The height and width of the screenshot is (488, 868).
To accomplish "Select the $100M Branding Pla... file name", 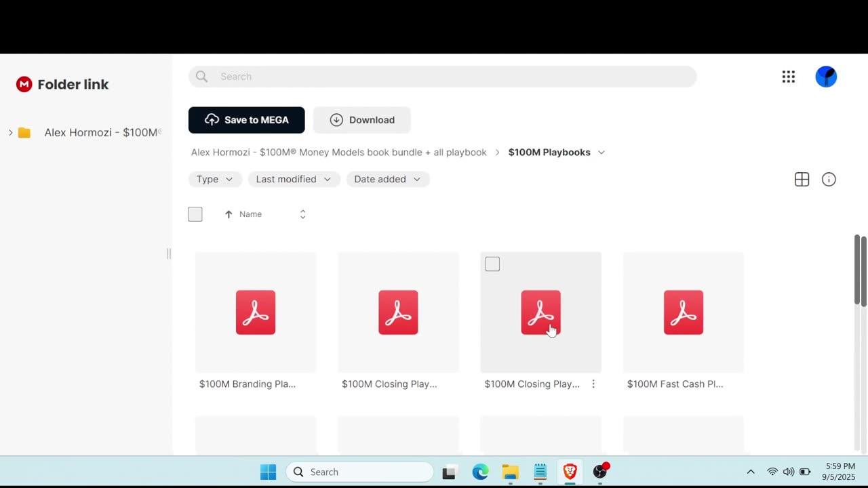I will 248,384.
